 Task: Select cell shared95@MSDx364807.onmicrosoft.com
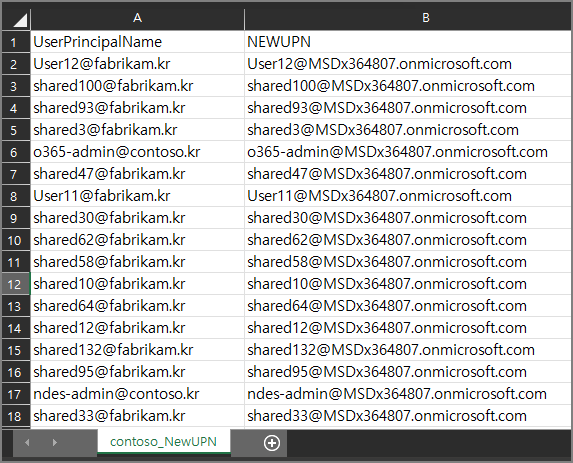pos(407,372)
